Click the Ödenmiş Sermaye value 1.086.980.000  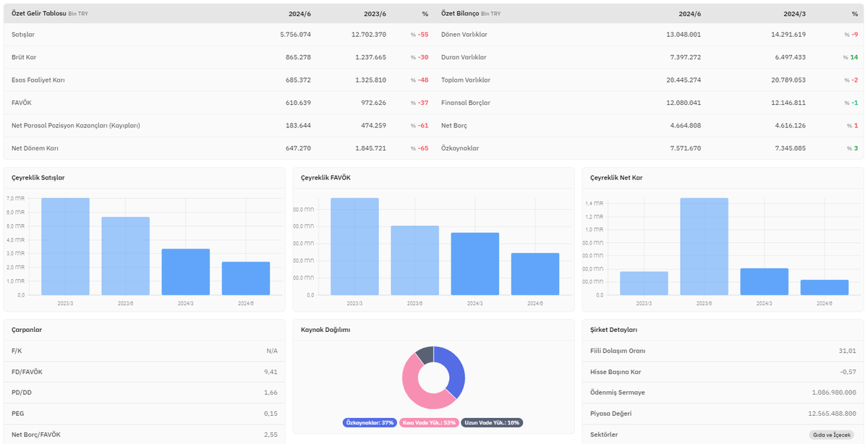click(835, 393)
